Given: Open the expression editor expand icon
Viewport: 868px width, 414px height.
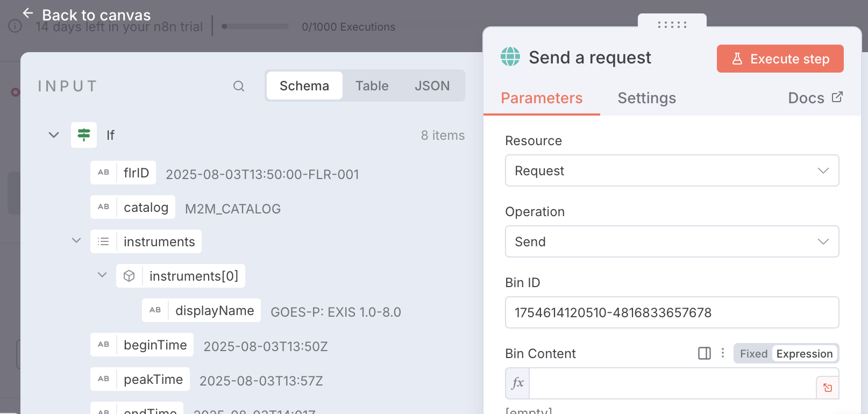Looking at the screenshot, I should pos(828,388).
